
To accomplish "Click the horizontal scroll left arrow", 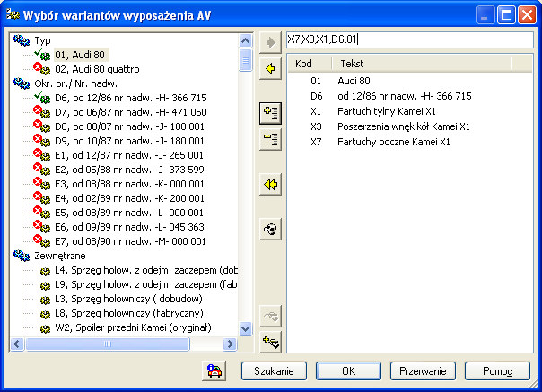I will [x=17, y=344].
